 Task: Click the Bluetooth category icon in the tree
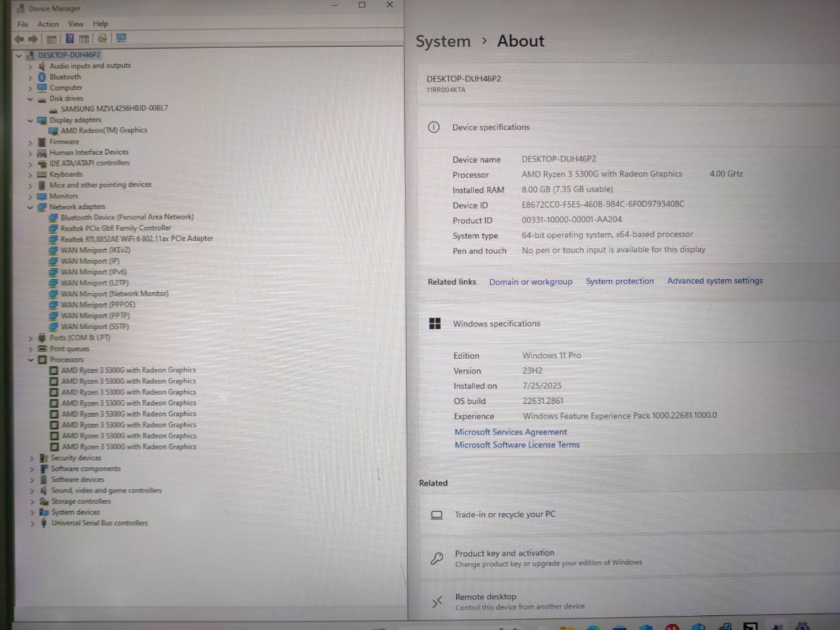point(42,77)
